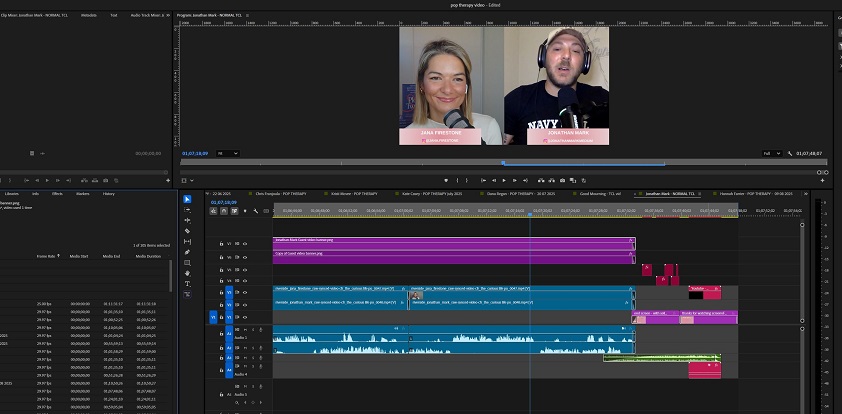Go to In point in Program monitor
The image size is (842, 414).
(x=483, y=180)
